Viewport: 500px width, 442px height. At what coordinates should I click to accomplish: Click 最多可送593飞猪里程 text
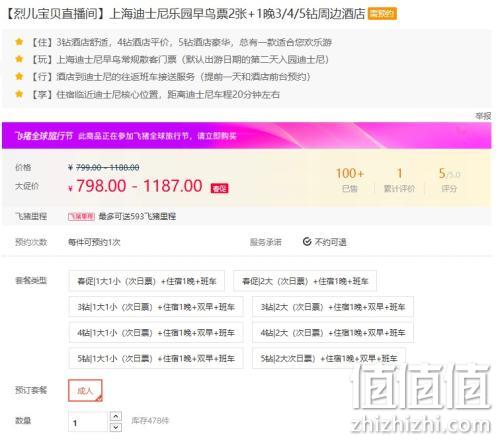137,217
